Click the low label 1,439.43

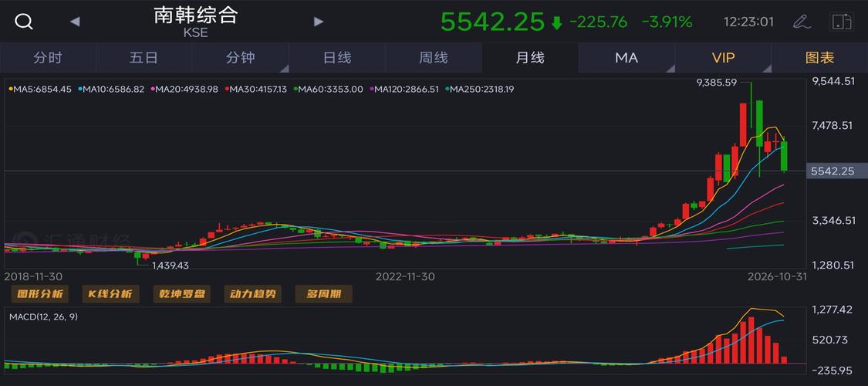coord(171,266)
